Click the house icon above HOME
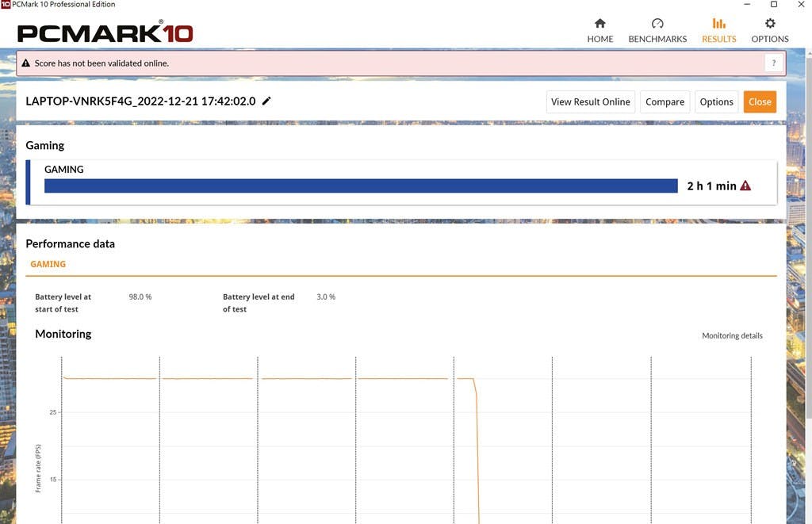 click(x=599, y=23)
